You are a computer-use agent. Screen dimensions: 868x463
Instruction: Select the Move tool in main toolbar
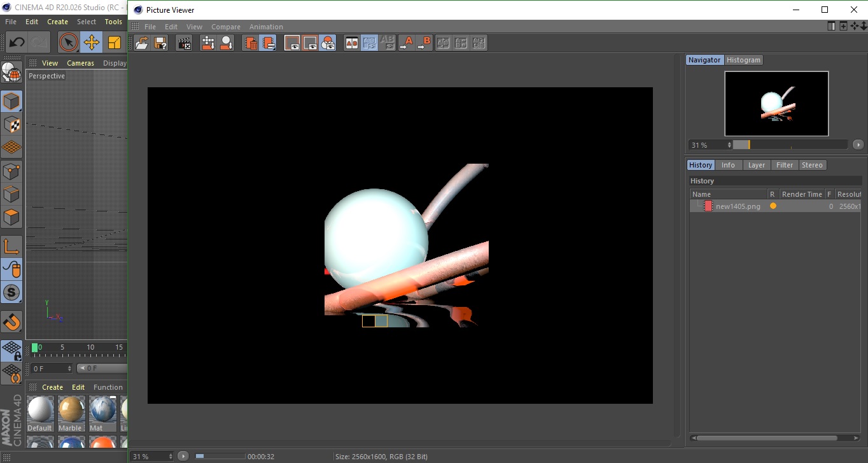tap(92, 43)
